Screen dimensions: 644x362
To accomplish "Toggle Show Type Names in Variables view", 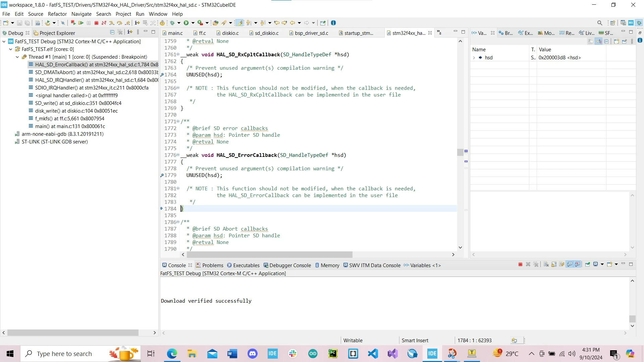I will click(x=591, y=41).
